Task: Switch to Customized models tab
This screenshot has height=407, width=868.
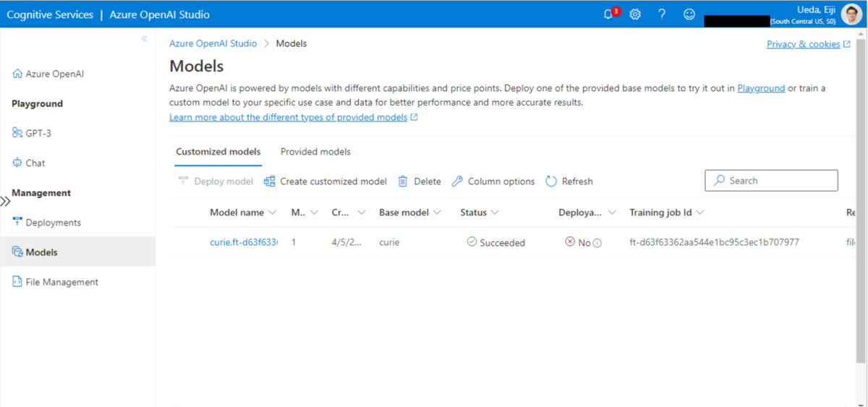Action: 218,152
